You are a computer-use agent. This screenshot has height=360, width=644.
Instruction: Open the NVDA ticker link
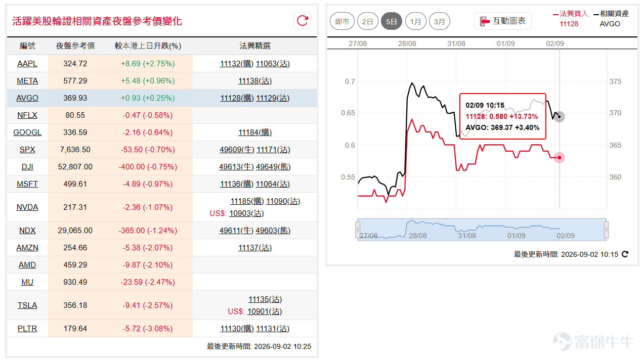pyautogui.click(x=27, y=207)
